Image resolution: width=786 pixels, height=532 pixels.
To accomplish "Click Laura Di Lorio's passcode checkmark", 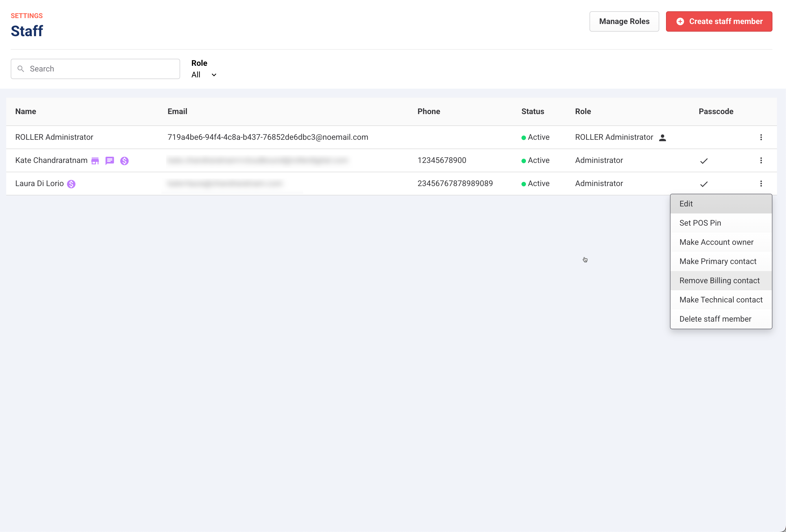I will click(x=704, y=184).
